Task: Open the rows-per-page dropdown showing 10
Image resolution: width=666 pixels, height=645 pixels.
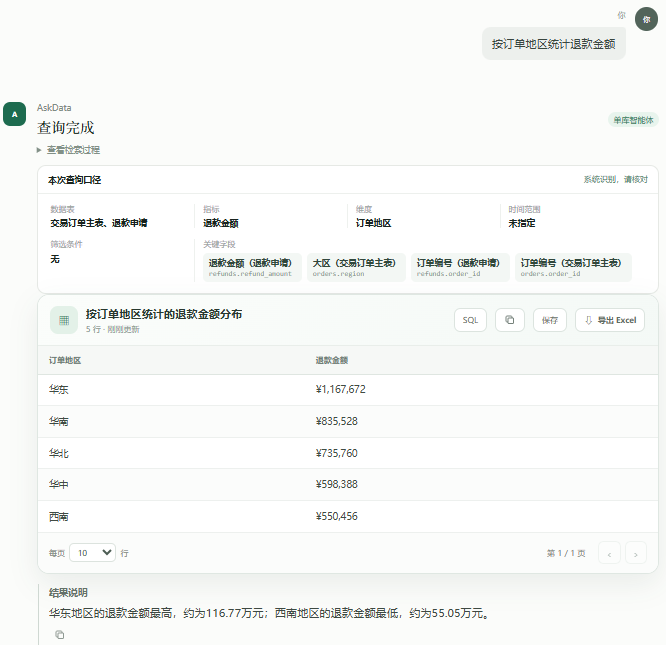Action: [93, 552]
